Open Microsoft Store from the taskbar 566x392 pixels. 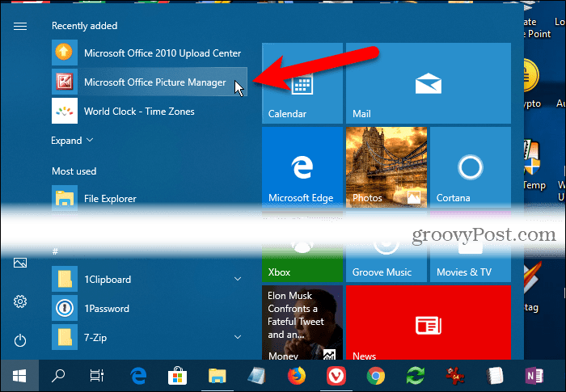[x=177, y=376]
